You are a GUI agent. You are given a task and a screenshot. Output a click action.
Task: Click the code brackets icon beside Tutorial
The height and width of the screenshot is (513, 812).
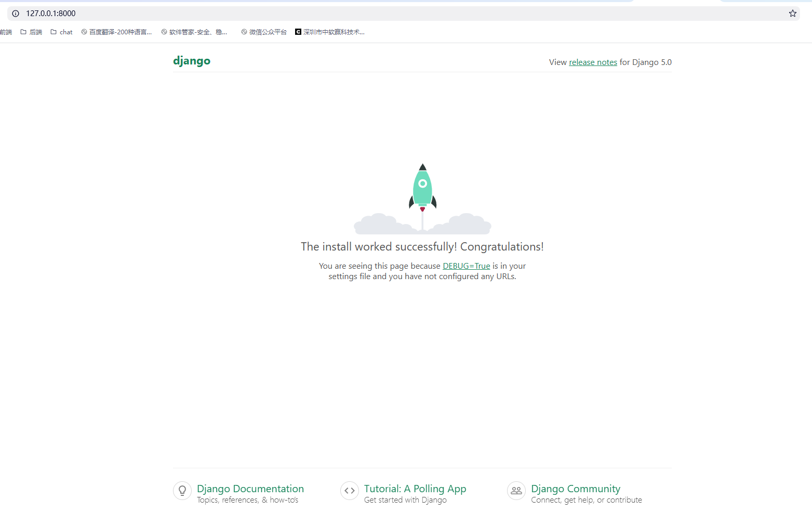point(349,491)
